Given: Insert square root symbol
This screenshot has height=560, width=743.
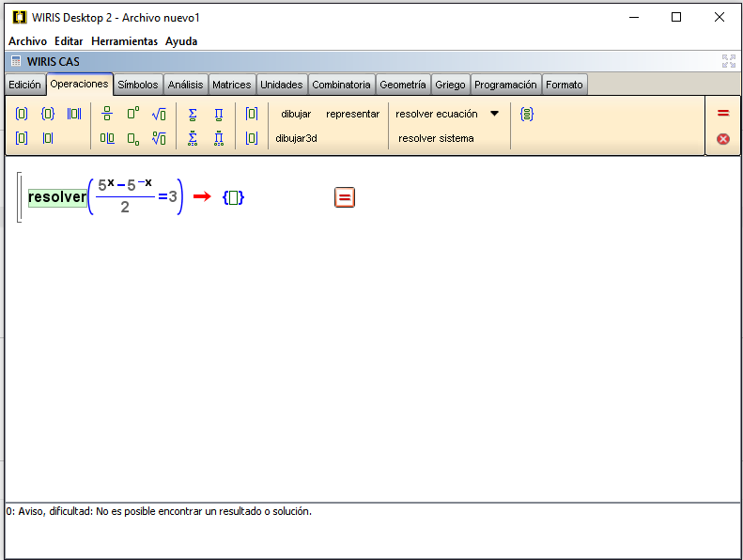Looking at the screenshot, I should tap(159, 114).
